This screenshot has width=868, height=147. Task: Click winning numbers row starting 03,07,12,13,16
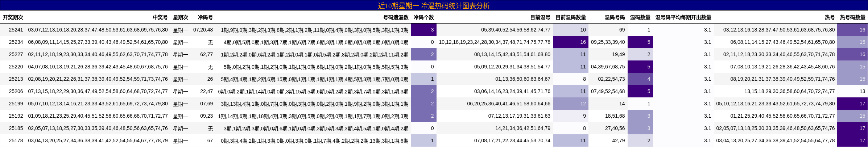pos(98,30)
